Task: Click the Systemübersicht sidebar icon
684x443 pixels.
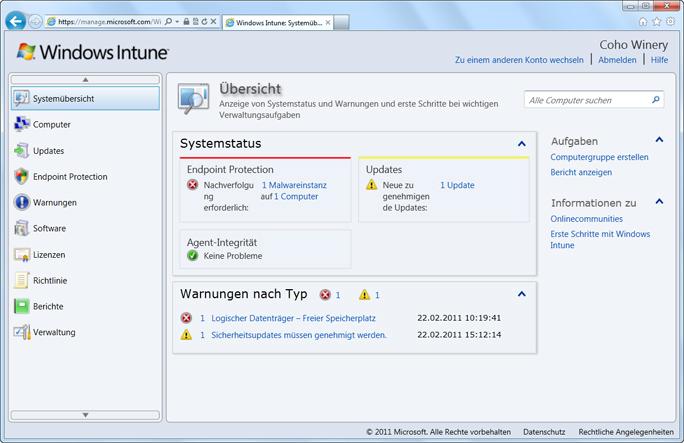Action: pyautogui.click(x=21, y=99)
